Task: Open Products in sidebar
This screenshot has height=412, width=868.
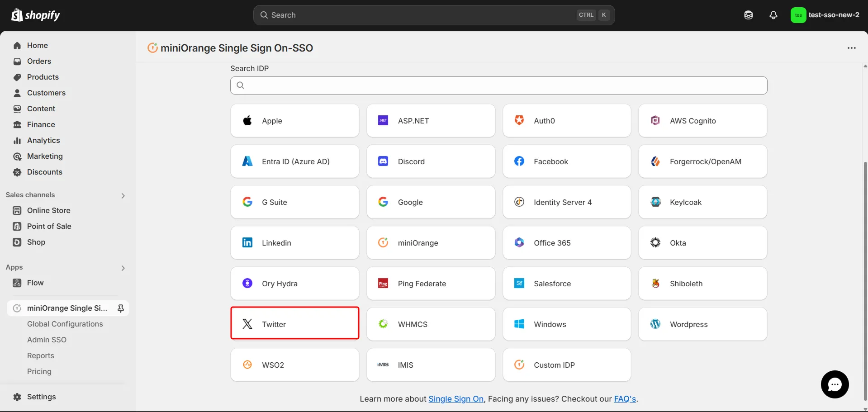Action: [x=43, y=77]
